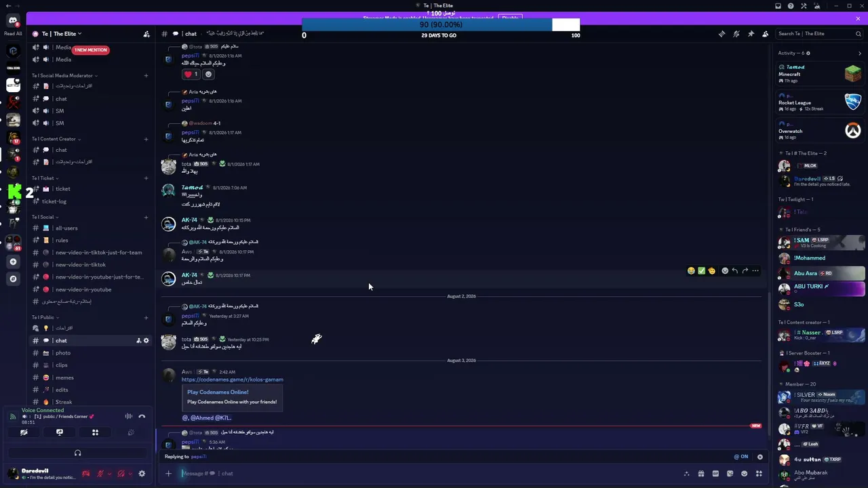React with the green check mark emoji

(701, 271)
